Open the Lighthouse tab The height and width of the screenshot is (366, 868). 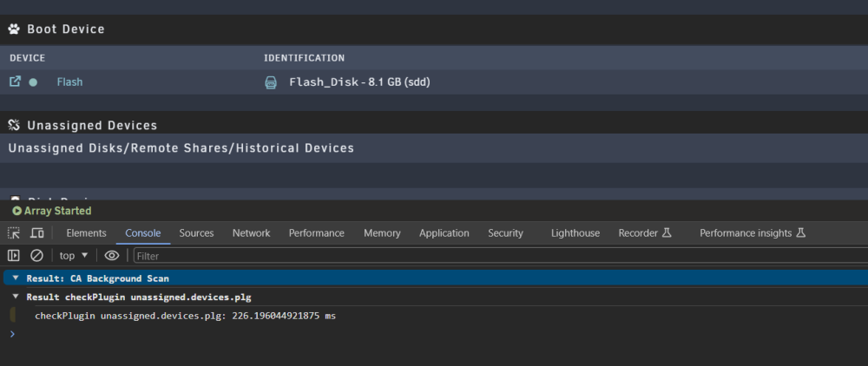tap(575, 232)
